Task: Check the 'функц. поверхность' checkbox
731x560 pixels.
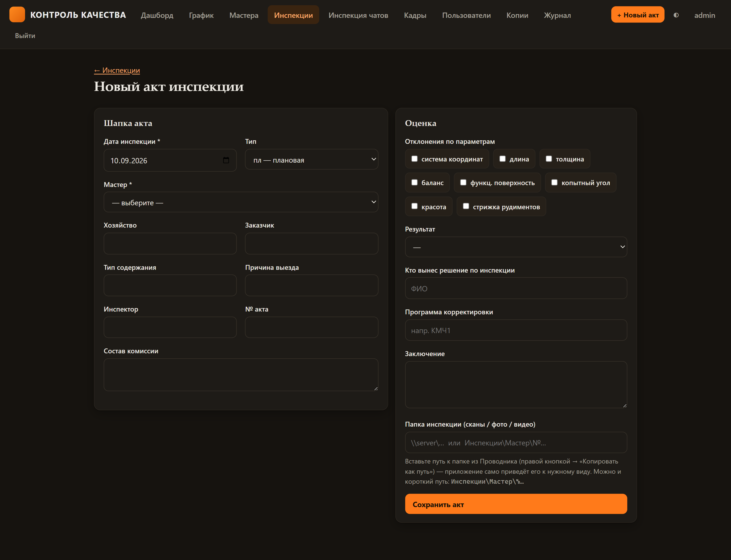Action: tap(463, 182)
